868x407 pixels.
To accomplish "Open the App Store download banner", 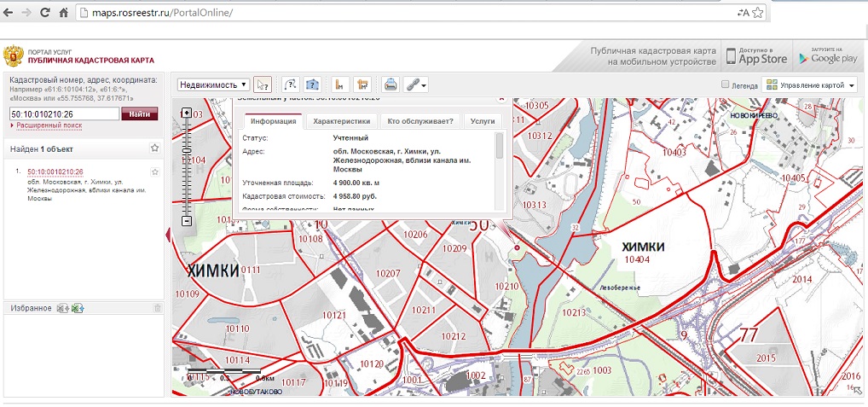I will [756, 56].
